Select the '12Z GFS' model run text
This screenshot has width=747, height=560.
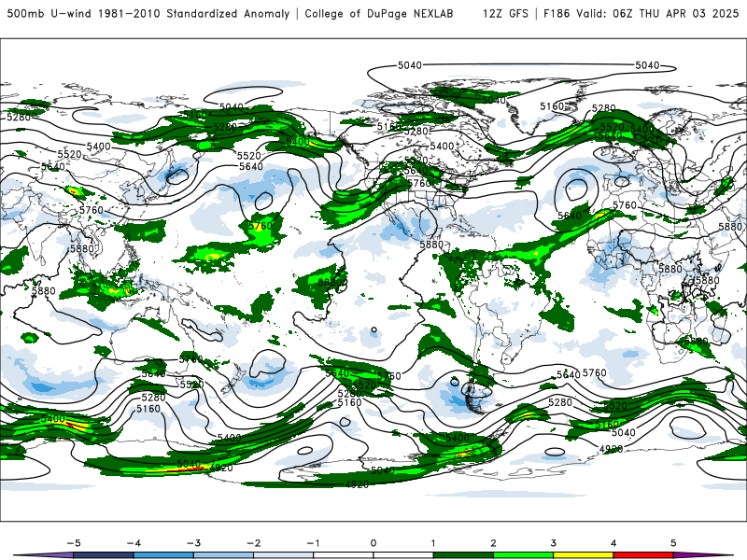point(505,13)
